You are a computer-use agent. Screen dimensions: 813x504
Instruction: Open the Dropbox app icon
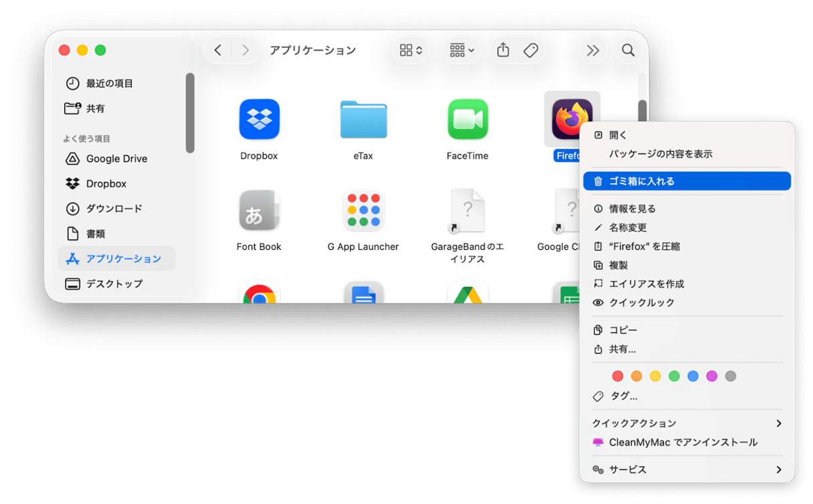point(259,119)
